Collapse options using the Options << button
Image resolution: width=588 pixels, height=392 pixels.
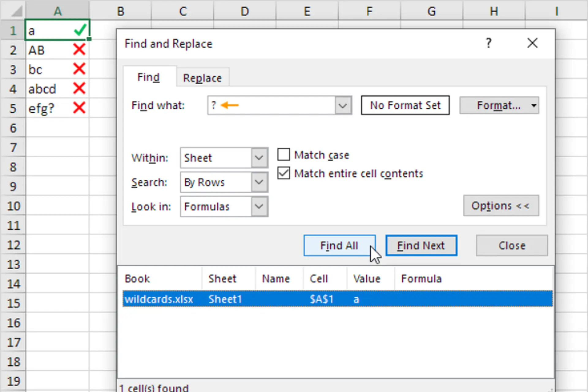coord(501,205)
